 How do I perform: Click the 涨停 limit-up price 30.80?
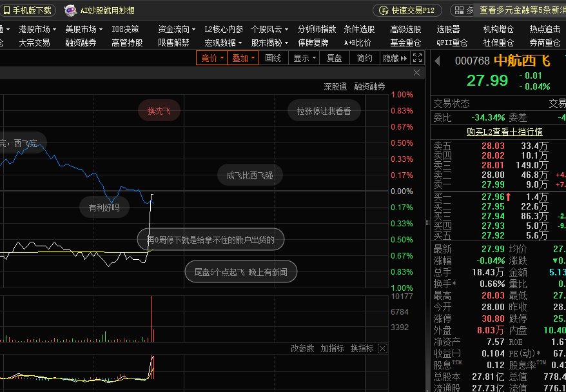(493, 318)
